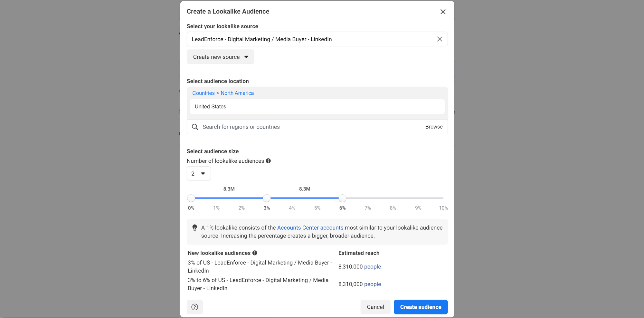Click the 8% mark label
The image size is (644, 318).
(x=393, y=208)
